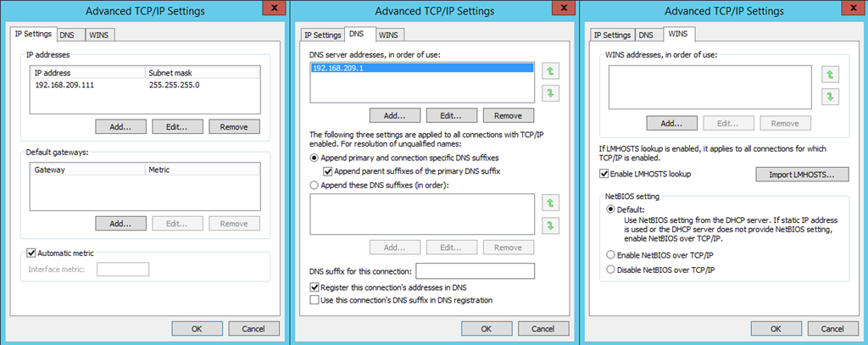Click the DNS suffixes list box
The height and width of the screenshot is (345, 868).
422,214
